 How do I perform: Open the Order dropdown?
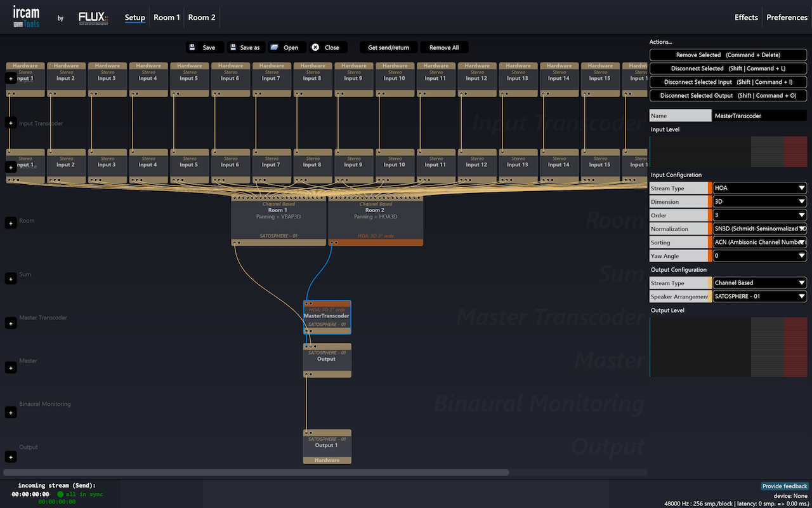click(x=760, y=215)
